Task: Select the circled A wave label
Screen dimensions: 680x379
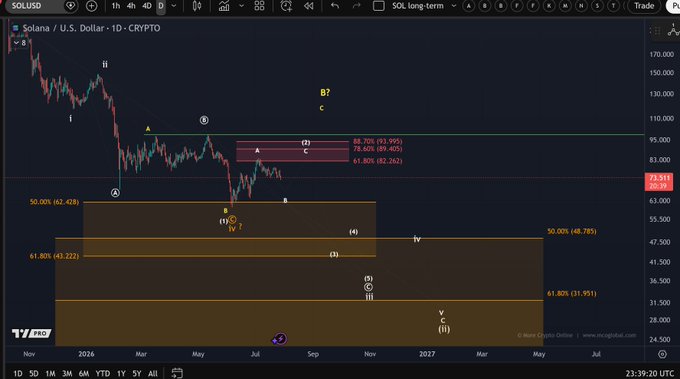Action: point(115,193)
